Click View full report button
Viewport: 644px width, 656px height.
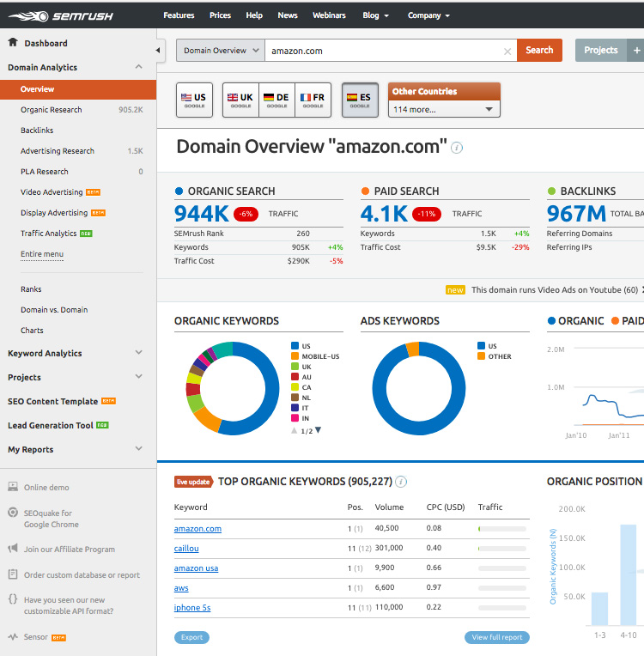coord(496,637)
